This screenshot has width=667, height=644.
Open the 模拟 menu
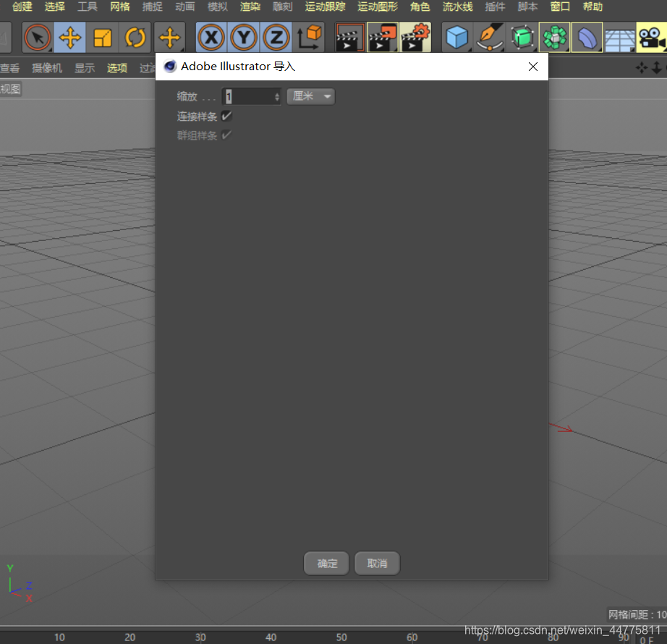tap(217, 7)
